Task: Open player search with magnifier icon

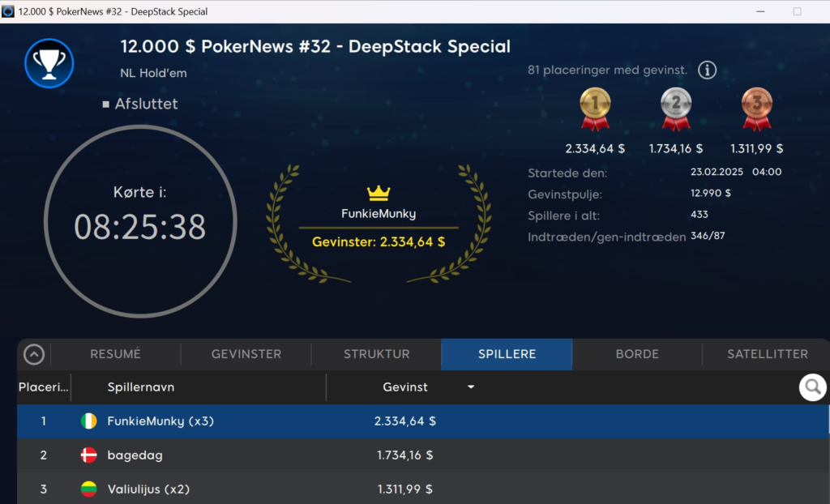Action: pyautogui.click(x=812, y=387)
